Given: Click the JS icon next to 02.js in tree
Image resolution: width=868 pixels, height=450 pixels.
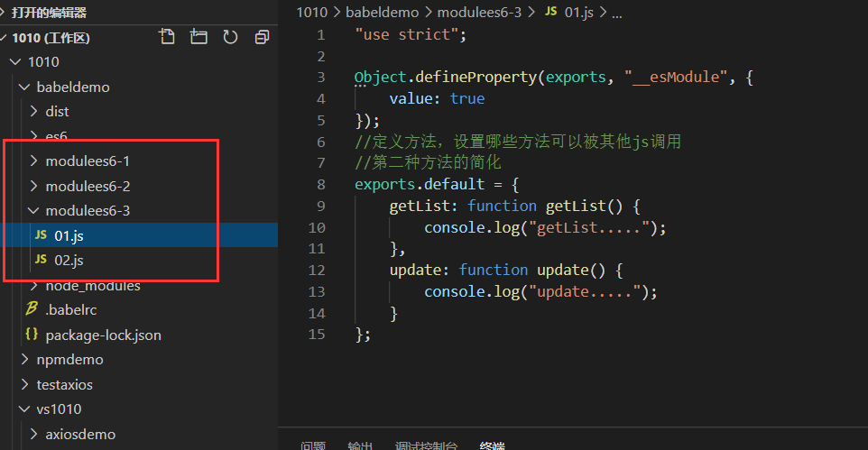Looking at the screenshot, I should [x=41, y=260].
